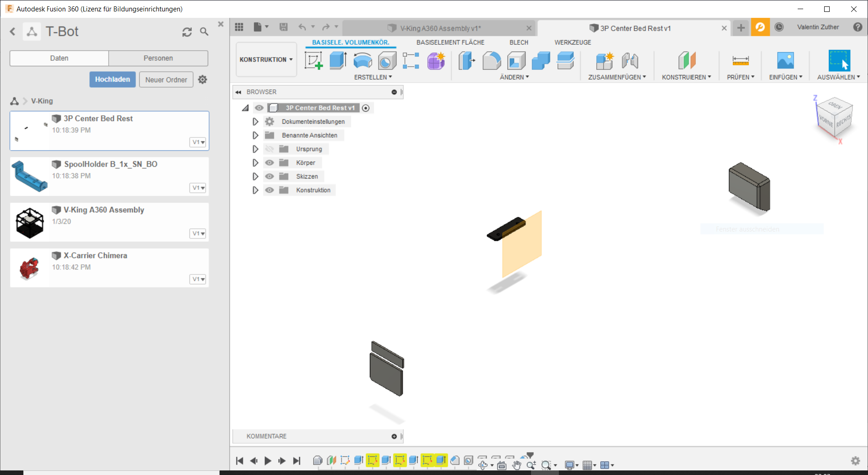Open the ERSTELLEN dropdown menu

[373, 77]
